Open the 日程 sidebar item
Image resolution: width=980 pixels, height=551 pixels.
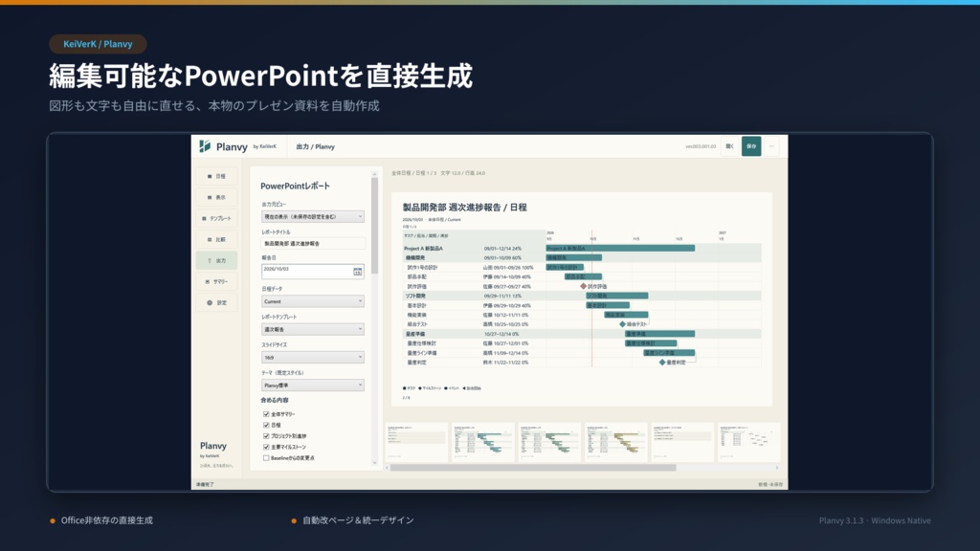click(216, 176)
